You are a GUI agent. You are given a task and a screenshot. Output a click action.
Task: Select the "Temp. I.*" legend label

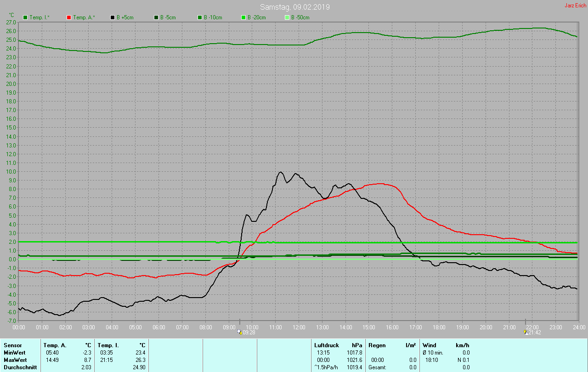pos(40,17)
